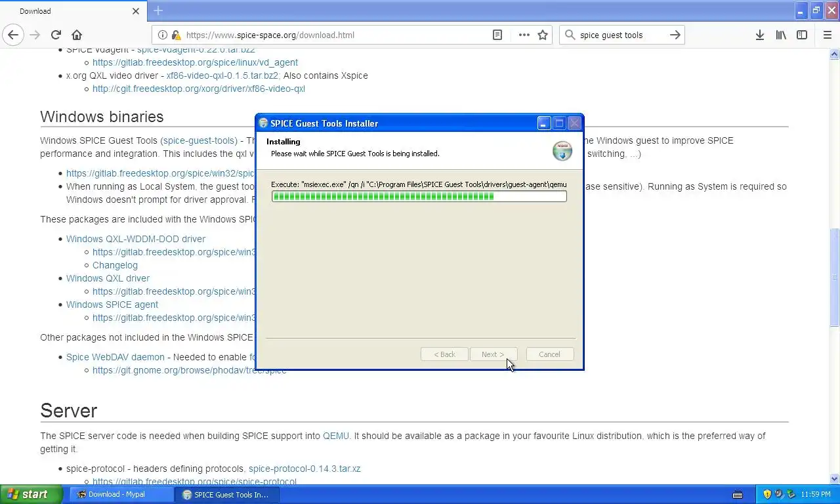840x504 pixels.
Task: Open page actions three-dot menu
Action: [x=524, y=35]
